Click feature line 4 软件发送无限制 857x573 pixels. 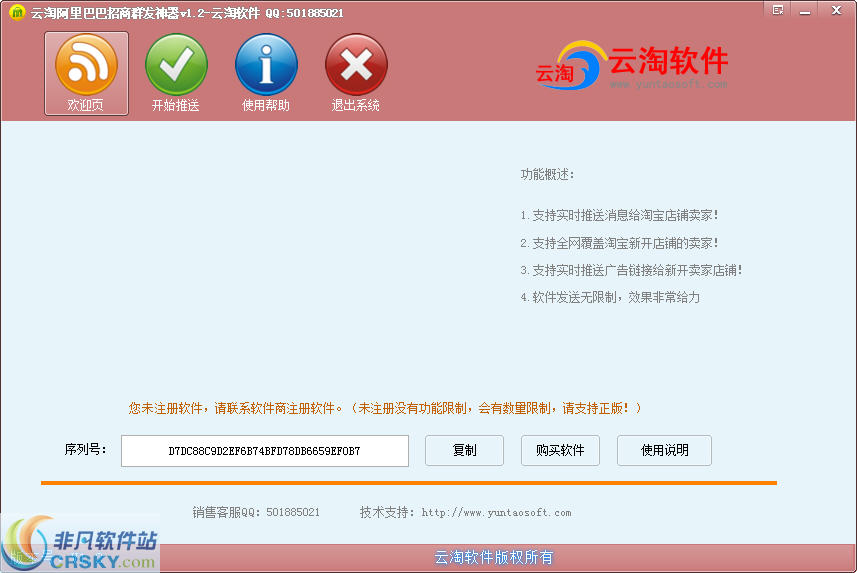[610, 297]
